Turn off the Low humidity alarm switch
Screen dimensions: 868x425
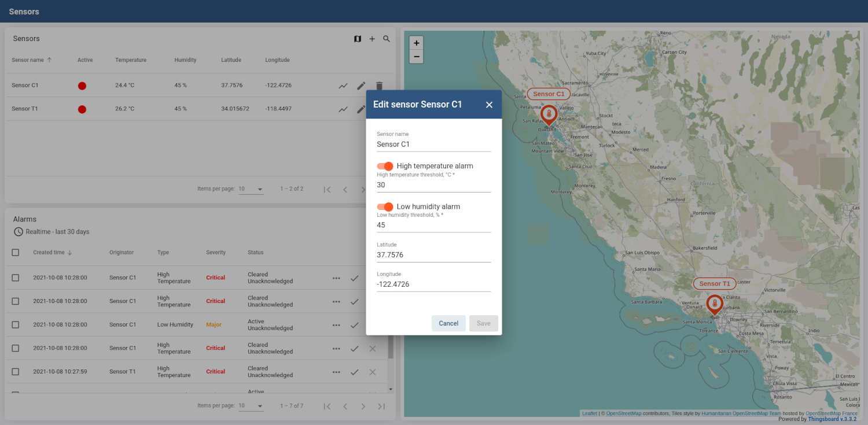click(385, 206)
